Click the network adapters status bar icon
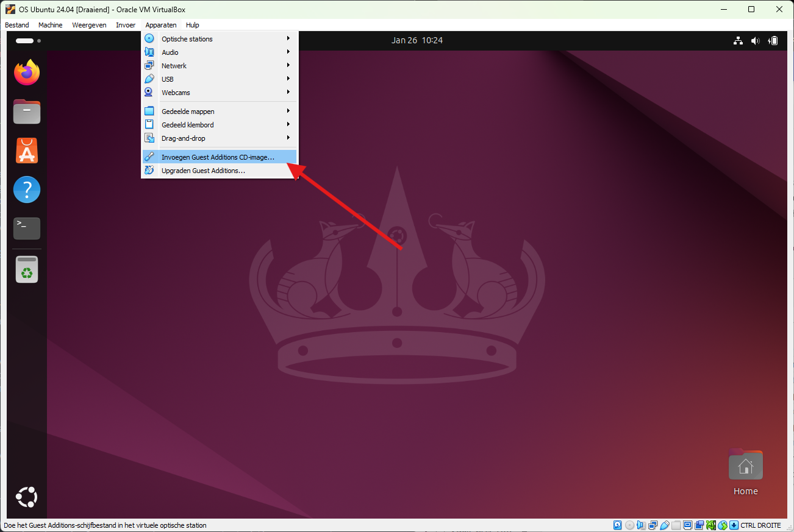This screenshot has height=532, width=794. tap(653, 525)
